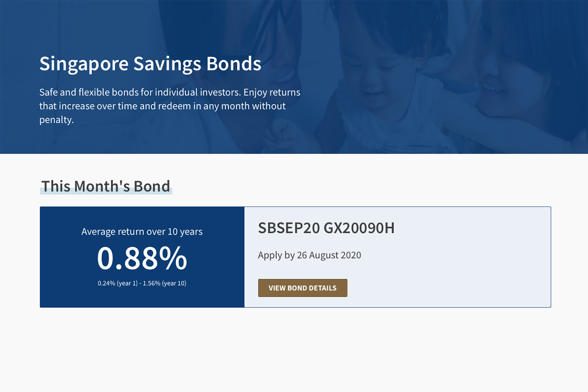Screen dimensions: 588x392
Task: Click the word Bonds in the banner title
Action: [233, 64]
